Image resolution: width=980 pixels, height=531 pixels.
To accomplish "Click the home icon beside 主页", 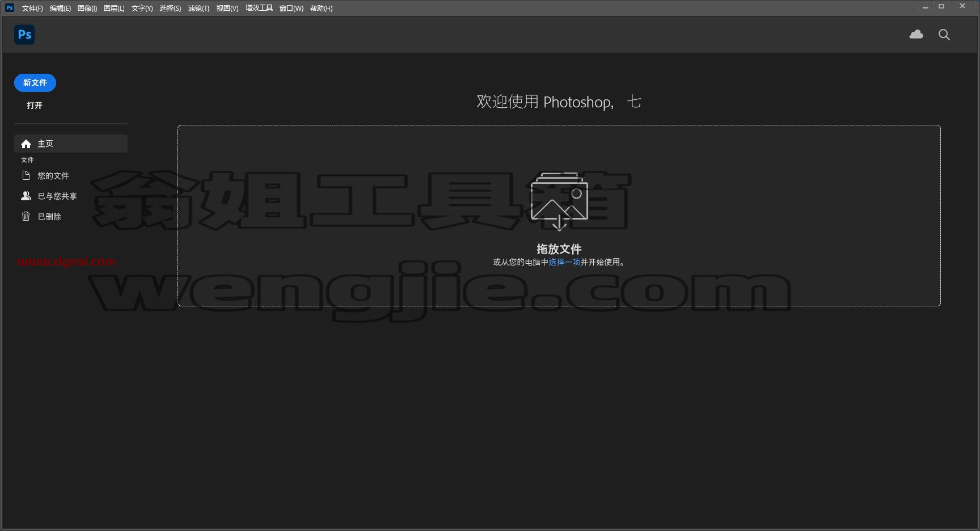I will [x=26, y=144].
